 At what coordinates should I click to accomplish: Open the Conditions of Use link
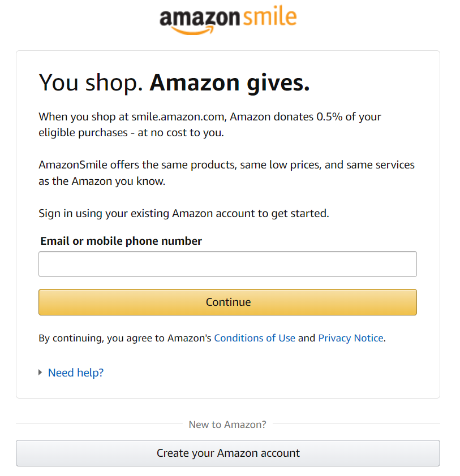click(x=255, y=338)
